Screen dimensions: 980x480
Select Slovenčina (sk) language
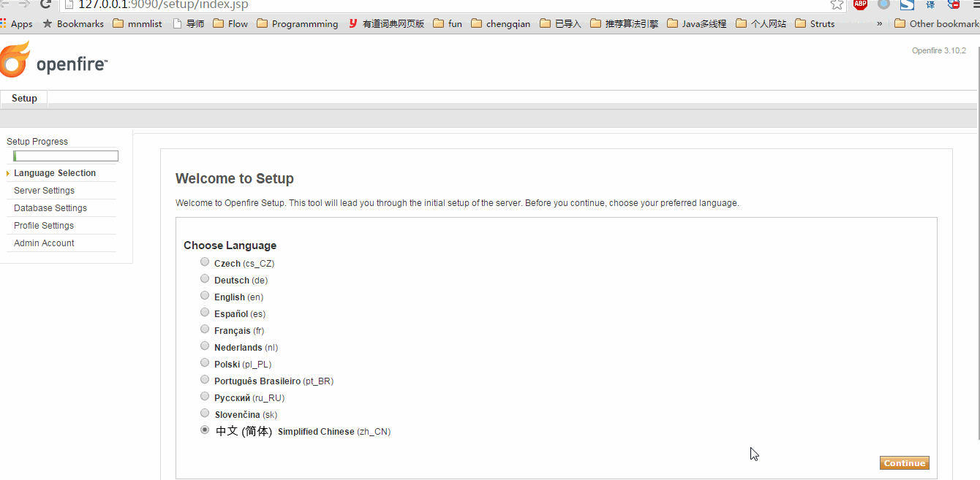205,413
